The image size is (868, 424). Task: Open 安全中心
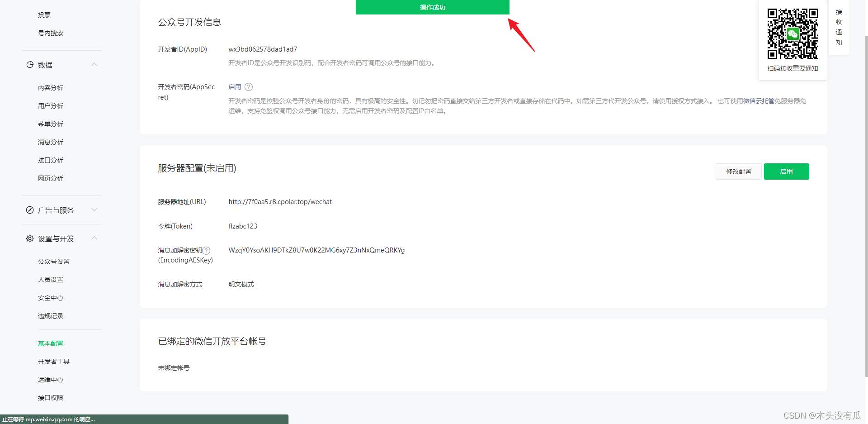coord(51,298)
